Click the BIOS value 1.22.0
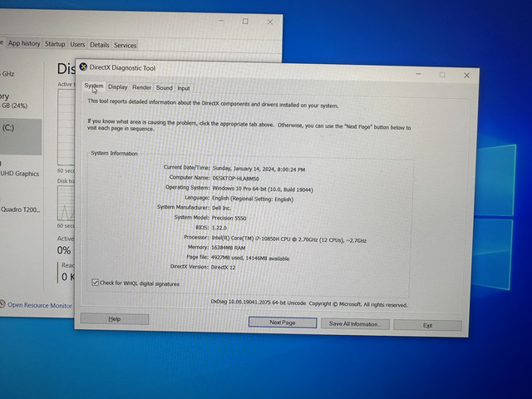Viewport: 532px width, 399px height. point(219,228)
